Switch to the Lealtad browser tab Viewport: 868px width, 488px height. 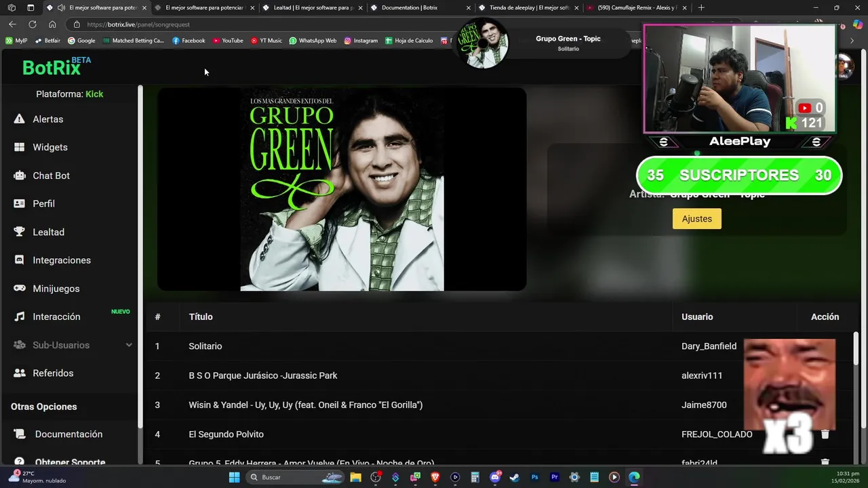[313, 7]
